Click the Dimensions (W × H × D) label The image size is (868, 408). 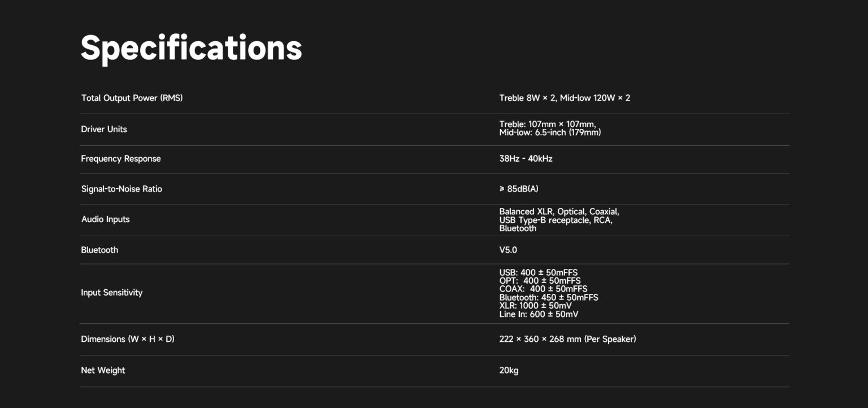click(x=128, y=339)
